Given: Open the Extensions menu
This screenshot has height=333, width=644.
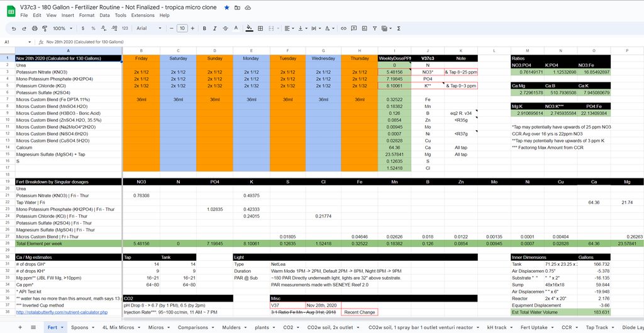Looking at the screenshot, I should (x=142, y=15).
